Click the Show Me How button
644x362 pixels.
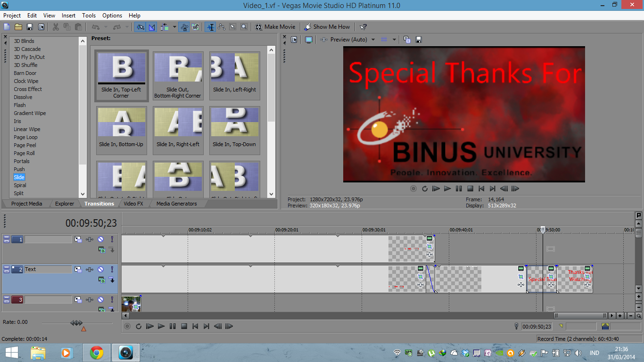point(327,27)
